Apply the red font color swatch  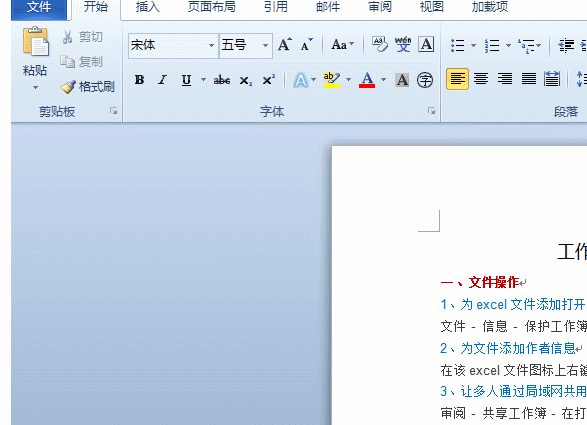coord(367,80)
